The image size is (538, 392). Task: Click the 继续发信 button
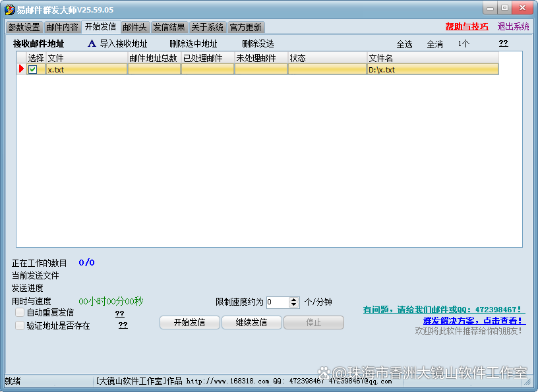pos(251,323)
